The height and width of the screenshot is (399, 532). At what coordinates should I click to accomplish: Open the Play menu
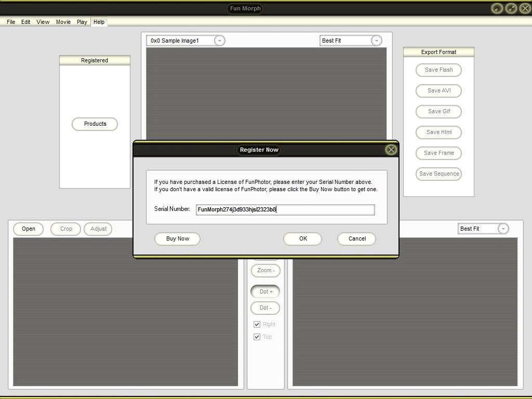pyautogui.click(x=82, y=22)
